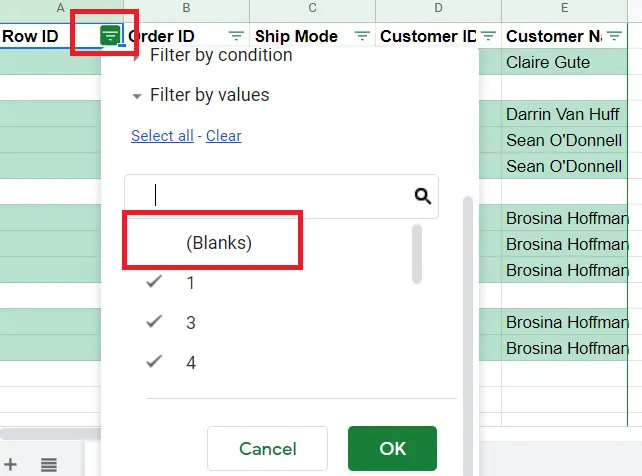
Task: Open the Customer Name column filter icon
Action: (x=614, y=36)
